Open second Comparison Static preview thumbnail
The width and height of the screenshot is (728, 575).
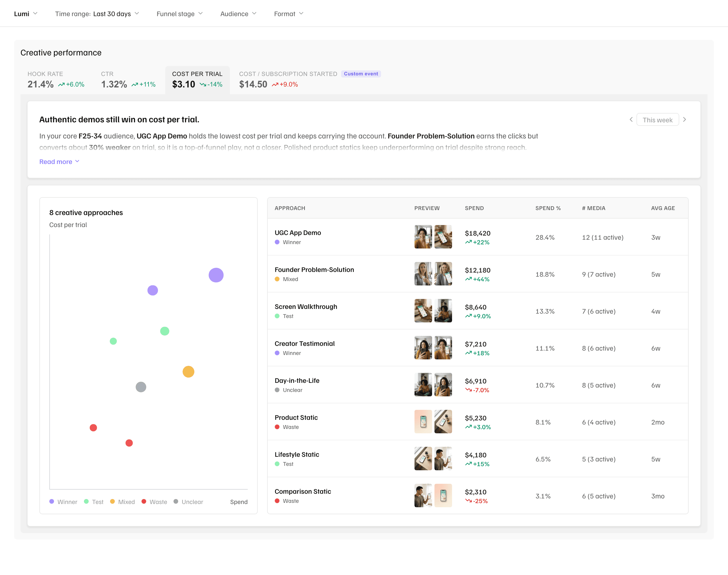click(443, 495)
